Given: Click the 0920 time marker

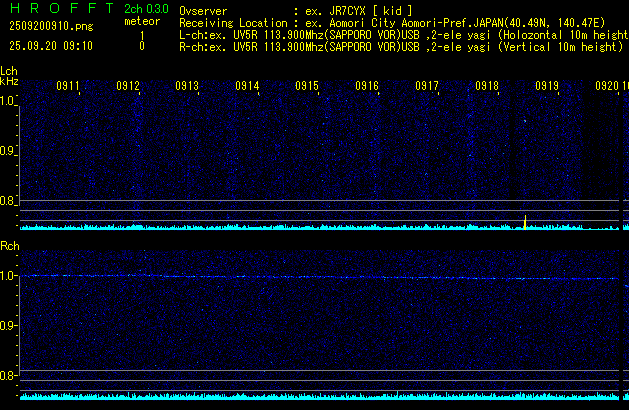Looking at the screenshot, I should [x=606, y=86].
